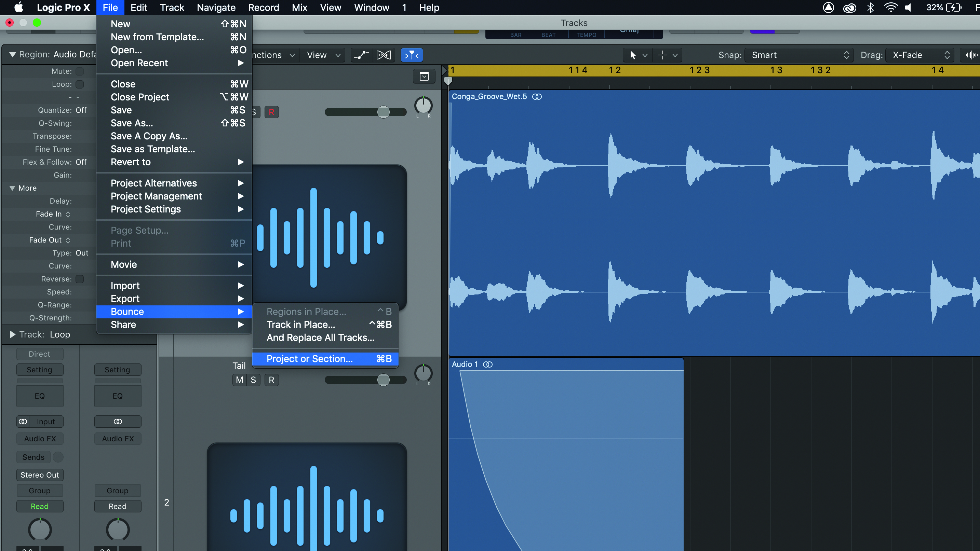Screen dimensions: 980x551
Task: Click bar 1 3 in the ruler
Action: tap(776, 70)
